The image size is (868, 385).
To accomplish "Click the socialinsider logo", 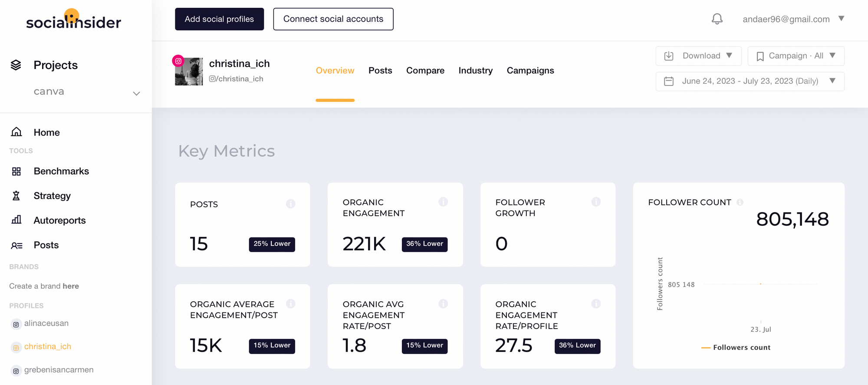I will 73,20.
